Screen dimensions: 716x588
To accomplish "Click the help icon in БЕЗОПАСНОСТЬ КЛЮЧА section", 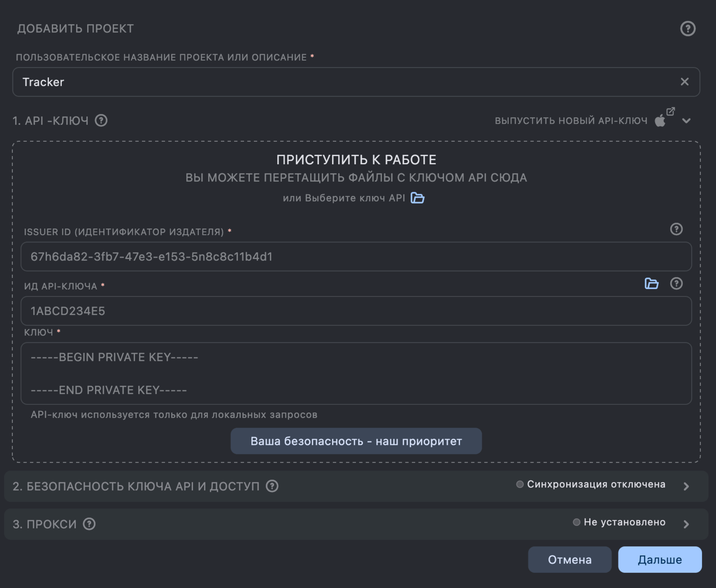I will tap(271, 487).
